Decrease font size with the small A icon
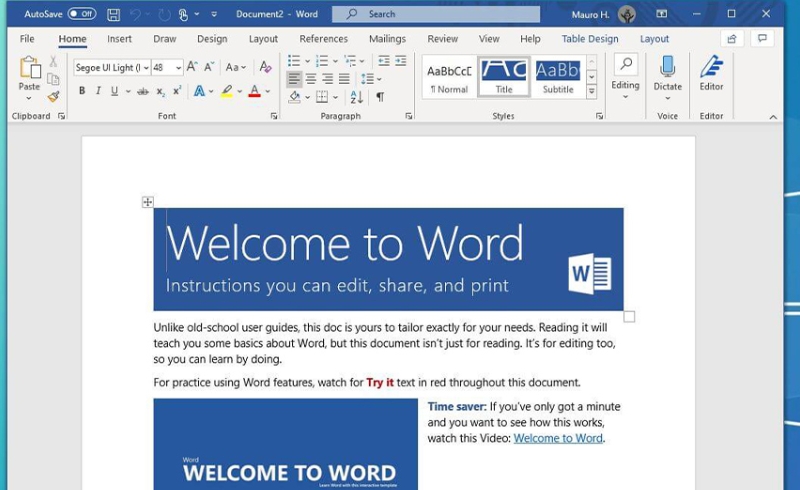This screenshot has height=490, width=800. point(209,66)
